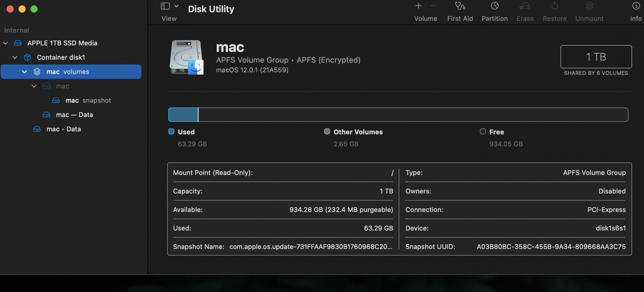Click the 1 TB capacity box
The width and height of the screenshot is (644, 292).
(596, 57)
